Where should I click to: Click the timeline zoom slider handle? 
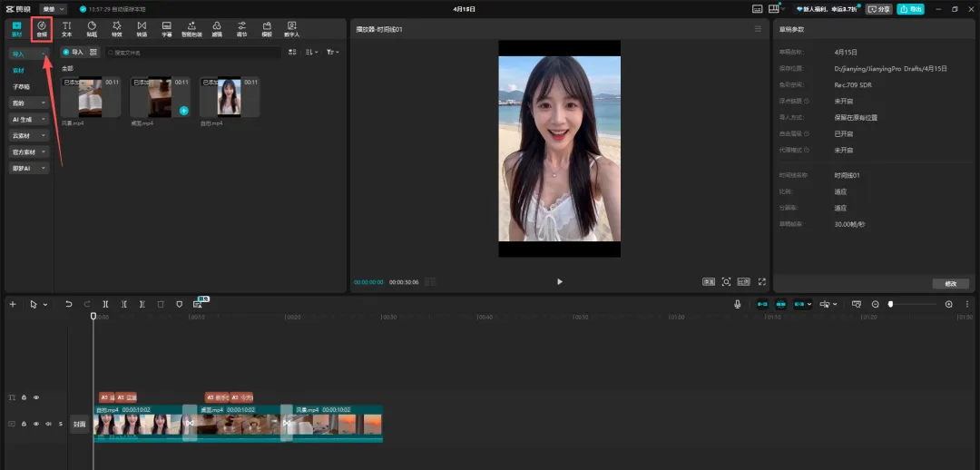pyautogui.click(x=890, y=304)
